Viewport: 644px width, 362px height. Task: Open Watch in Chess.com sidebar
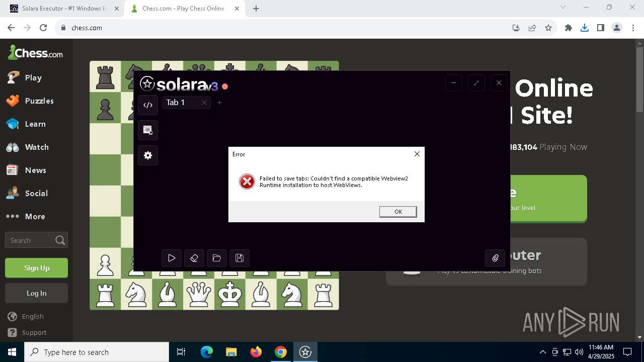click(x=36, y=147)
